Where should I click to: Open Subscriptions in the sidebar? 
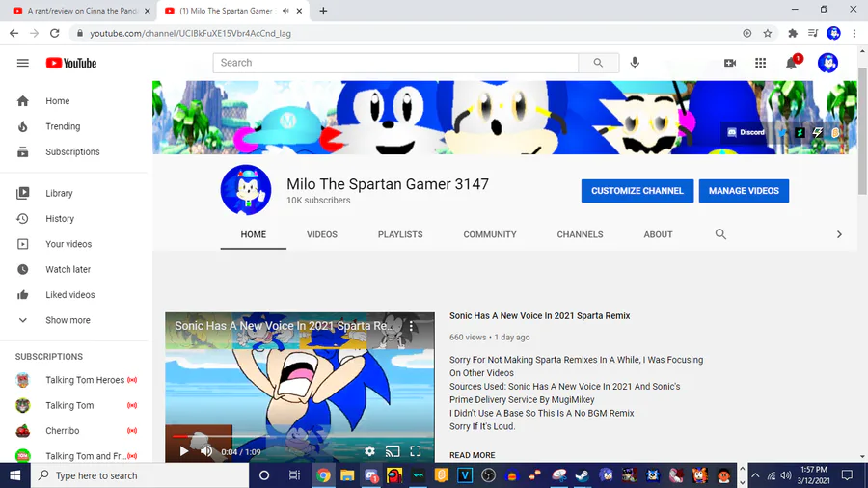(x=73, y=152)
